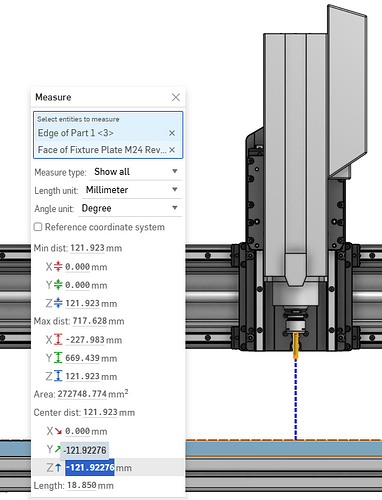Click highlighted Z -121.92276 value
The width and height of the screenshot is (382, 500).
click(90, 468)
